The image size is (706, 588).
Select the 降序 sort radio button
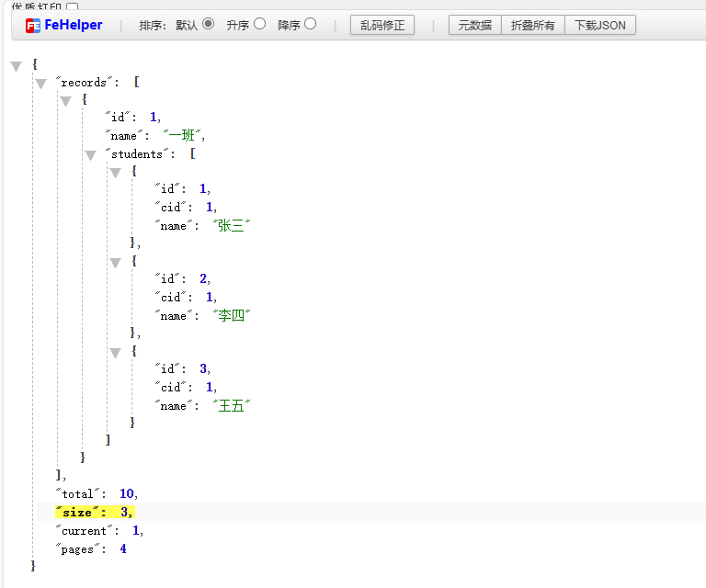[311, 24]
